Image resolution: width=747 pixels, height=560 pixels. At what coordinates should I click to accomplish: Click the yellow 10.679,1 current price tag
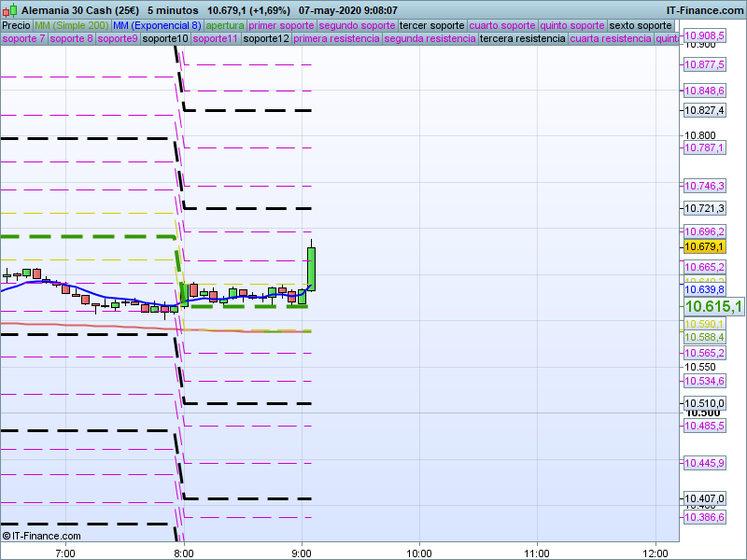point(705,246)
